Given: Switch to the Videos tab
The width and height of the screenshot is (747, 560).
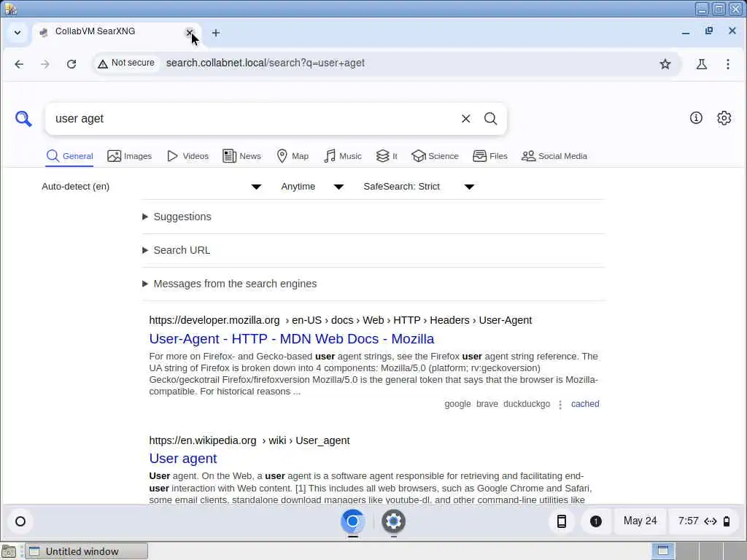Looking at the screenshot, I should [187, 156].
